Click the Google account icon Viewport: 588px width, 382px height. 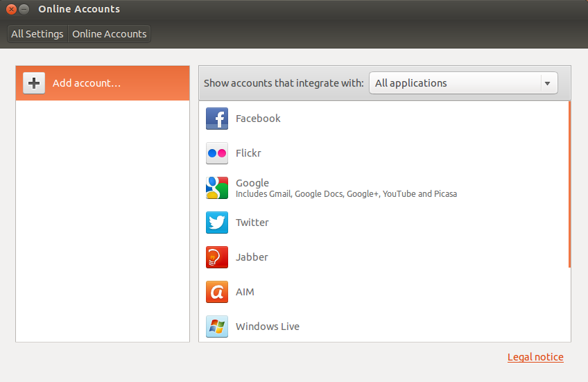click(x=217, y=188)
